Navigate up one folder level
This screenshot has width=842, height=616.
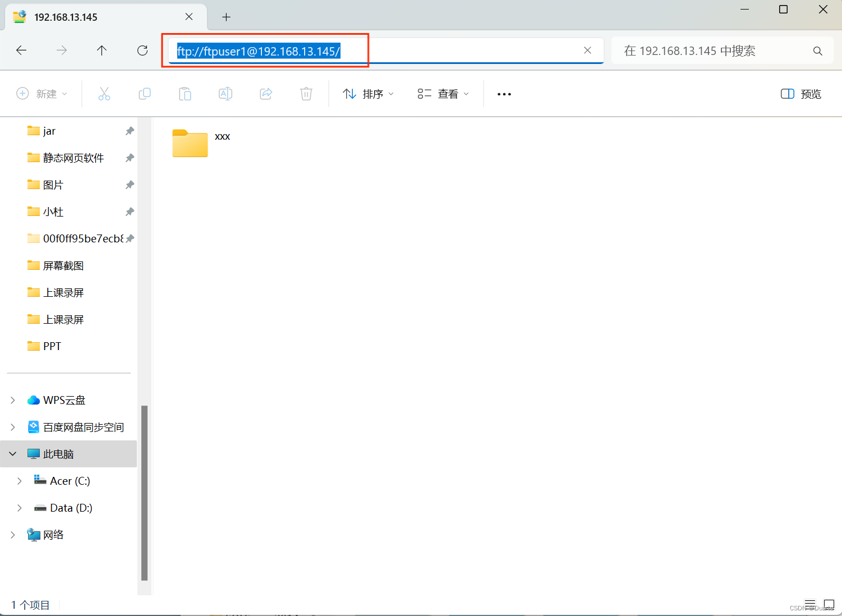(102, 50)
